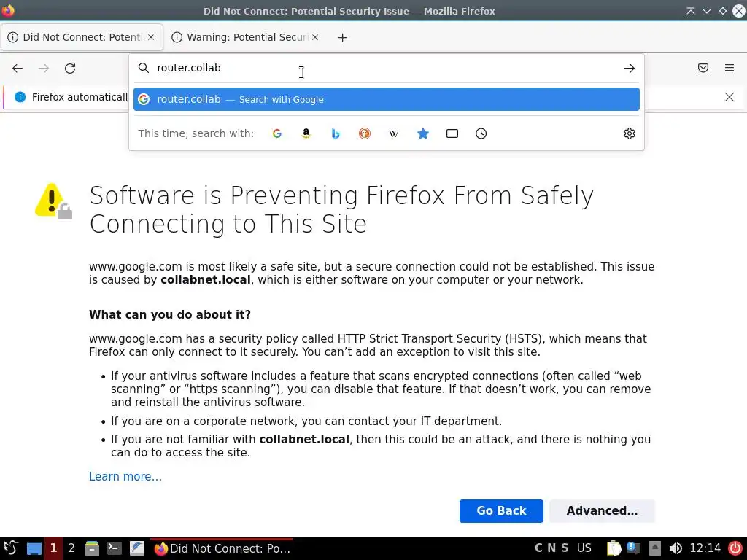Click the 12:14 clock

705,548
